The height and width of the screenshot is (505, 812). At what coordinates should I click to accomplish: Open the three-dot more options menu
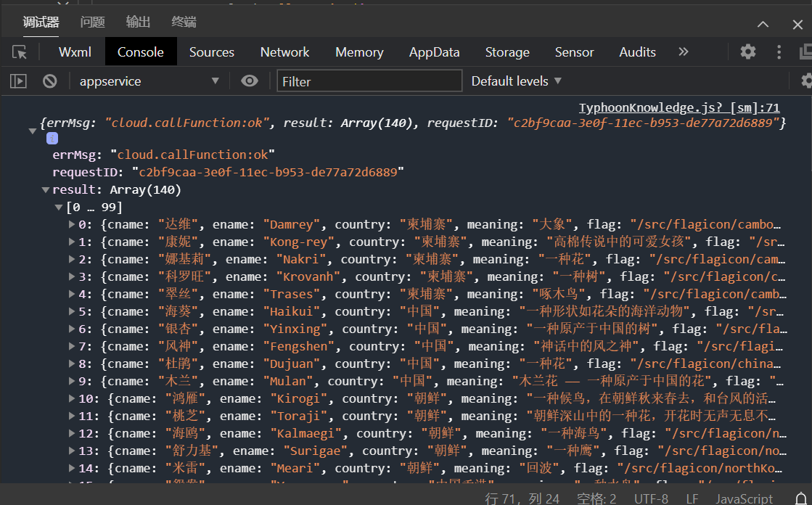779,52
